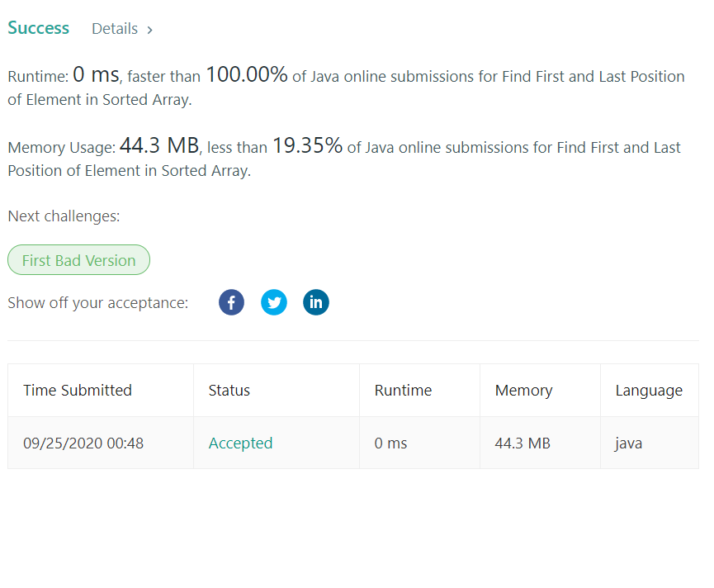Click the Accepted status link
This screenshot has width=714, height=588.
240,443
